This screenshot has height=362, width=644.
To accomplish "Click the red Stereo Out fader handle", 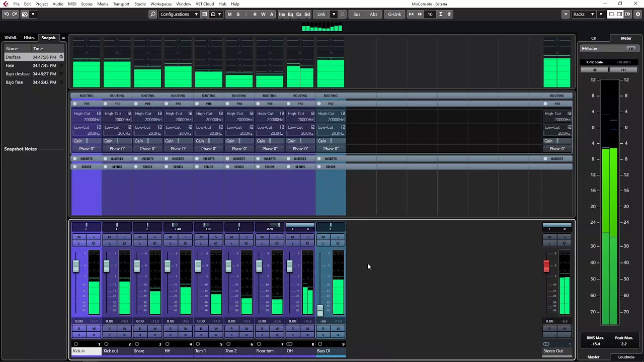I will (546, 266).
